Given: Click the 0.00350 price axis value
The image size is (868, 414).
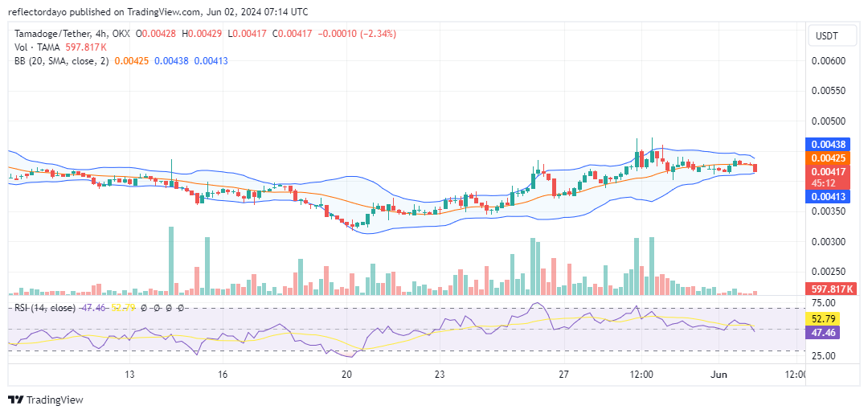Looking at the screenshot, I should pyautogui.click(x=829, y=211).
